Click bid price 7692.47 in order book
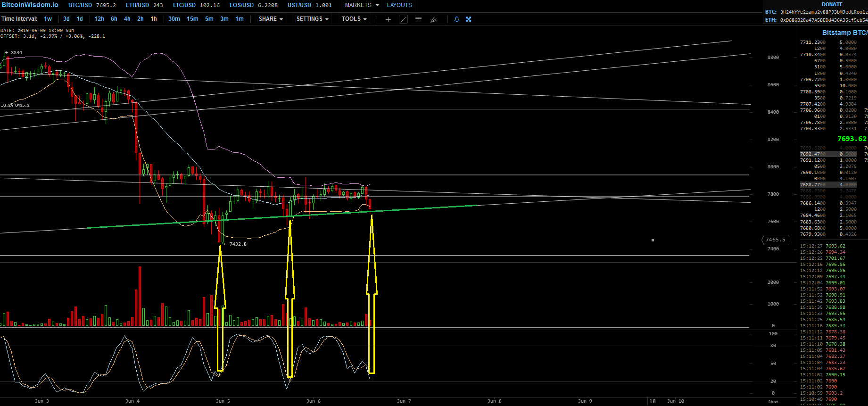Screen dimensions: 868x406 click(x=813, y=154)
